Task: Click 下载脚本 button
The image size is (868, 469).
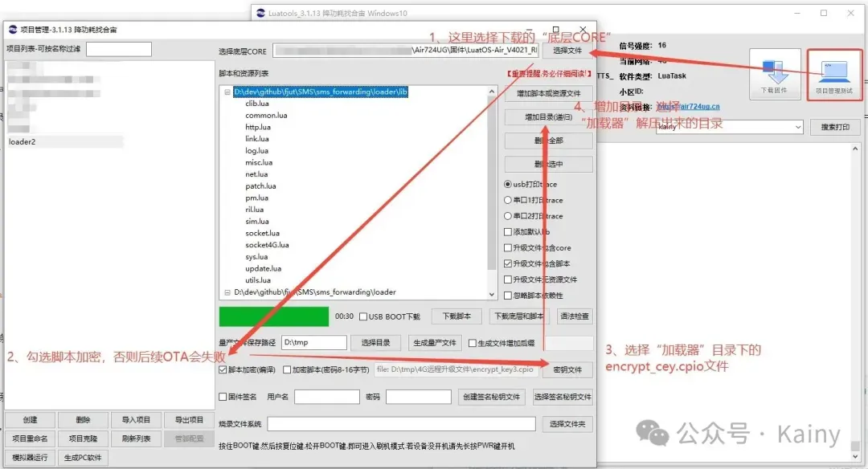Action: tap(457, 316)
